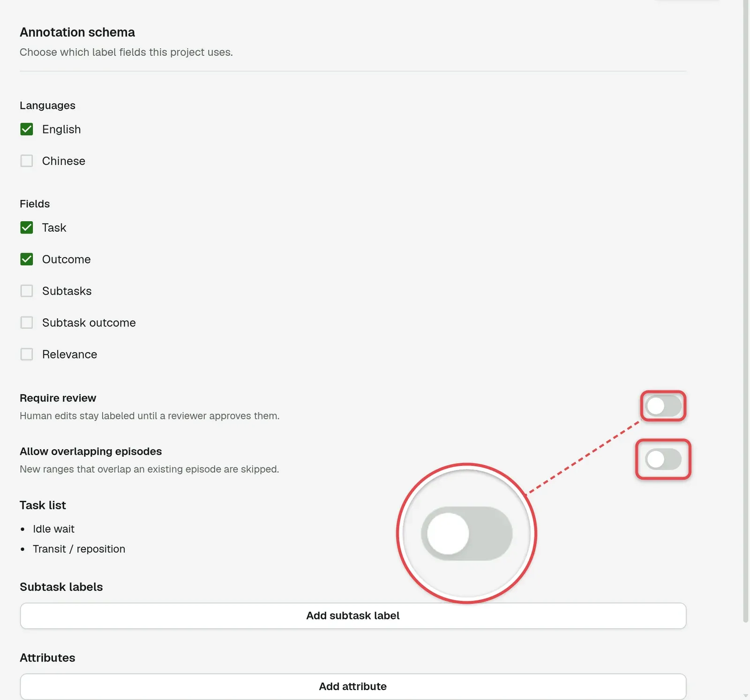Click the 'Languages' section label
This screenshot has width=750, height=700.
[47, 105]
